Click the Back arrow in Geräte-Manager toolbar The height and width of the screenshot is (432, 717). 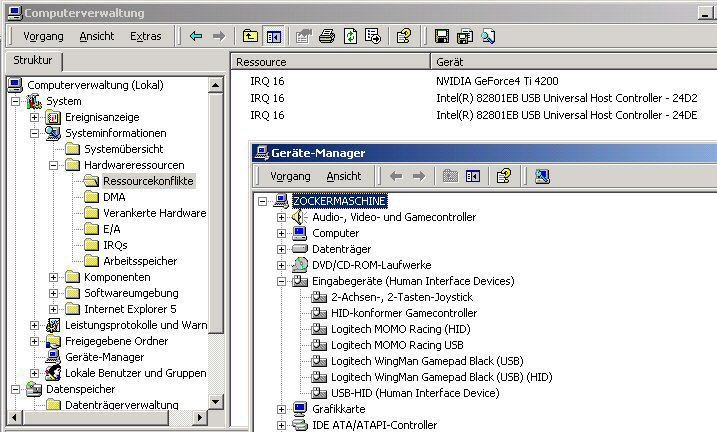396,176
